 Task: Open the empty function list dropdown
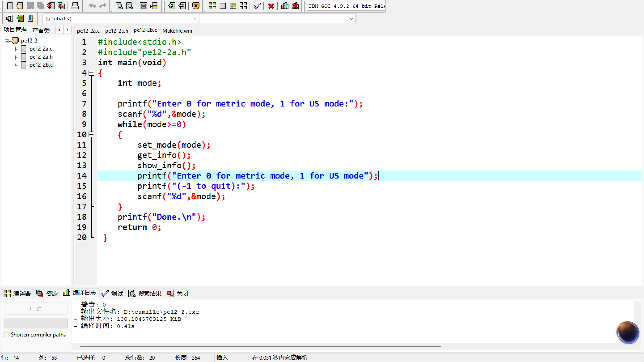pyautogui.click(x=351, y=19)
